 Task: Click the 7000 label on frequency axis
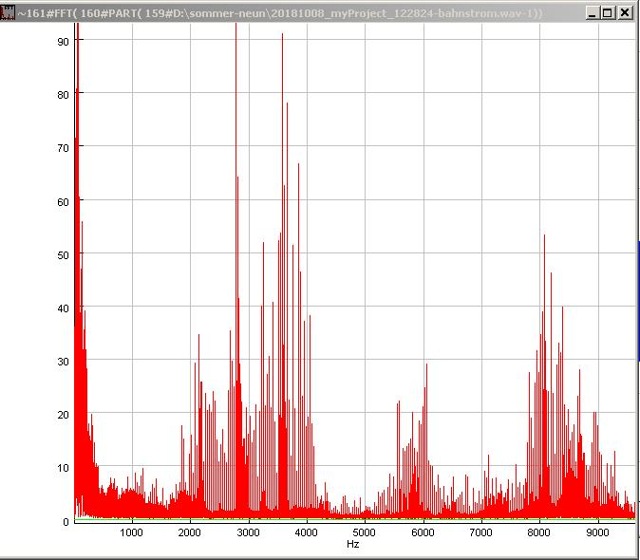click(x=480, y=533)
